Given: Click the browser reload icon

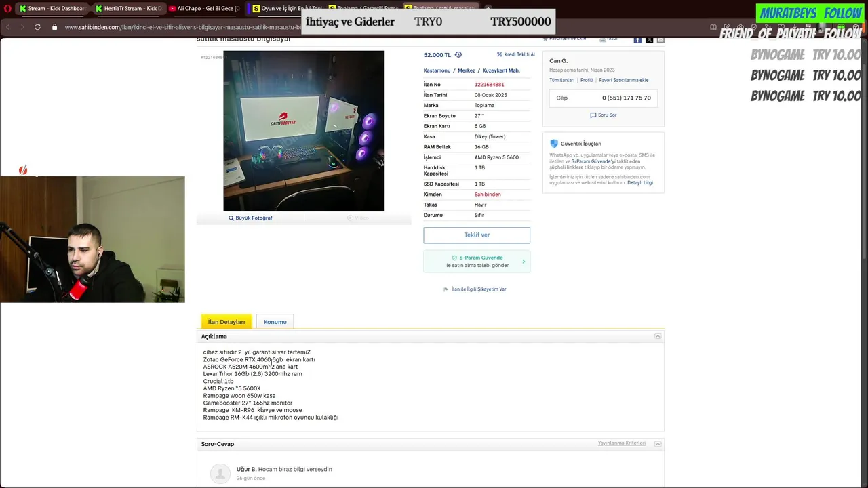Looking at the screenshot, I should [37, 27].
